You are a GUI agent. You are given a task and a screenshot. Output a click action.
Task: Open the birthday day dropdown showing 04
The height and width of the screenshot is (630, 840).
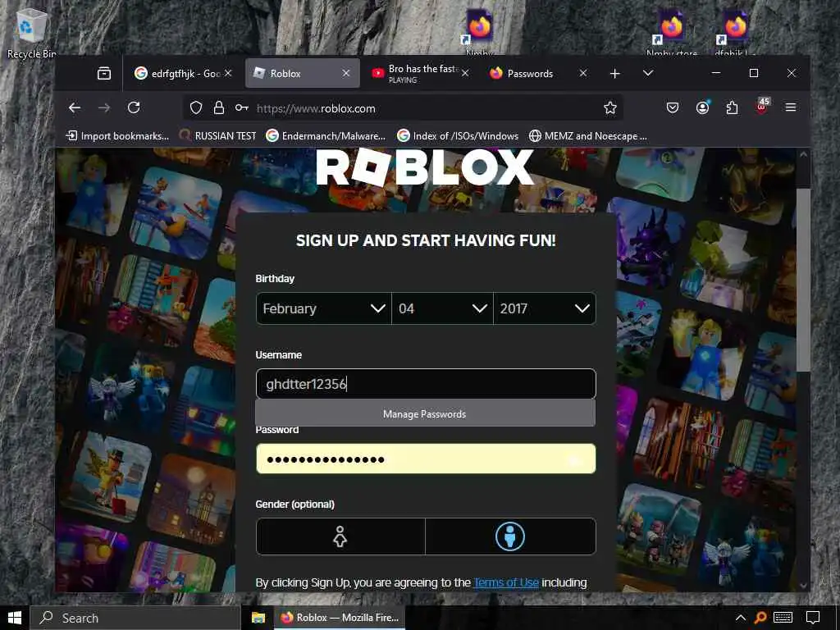[x=442, y=308]
